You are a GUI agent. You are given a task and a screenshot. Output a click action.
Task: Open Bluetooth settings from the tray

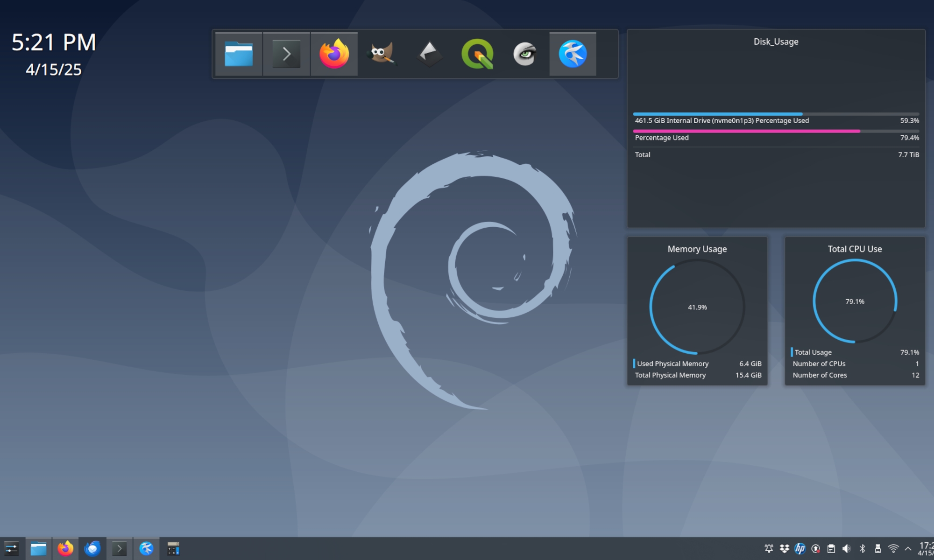pos(863,549)
